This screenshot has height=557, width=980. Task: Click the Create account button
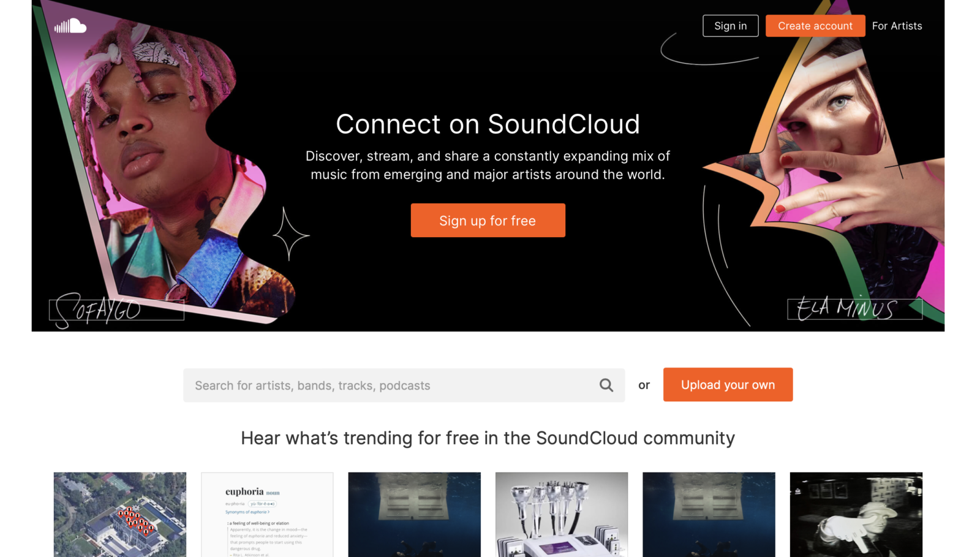tap(815, 26)
